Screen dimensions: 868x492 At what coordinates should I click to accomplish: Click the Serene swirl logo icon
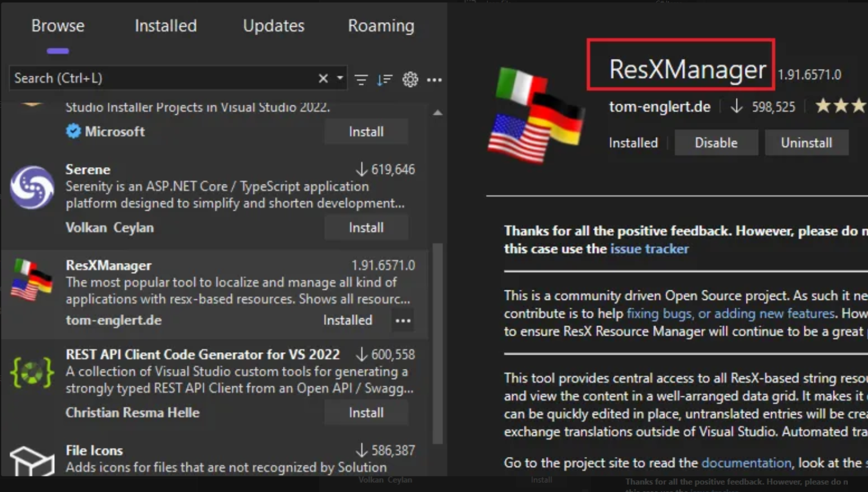(x=32, y=187)
